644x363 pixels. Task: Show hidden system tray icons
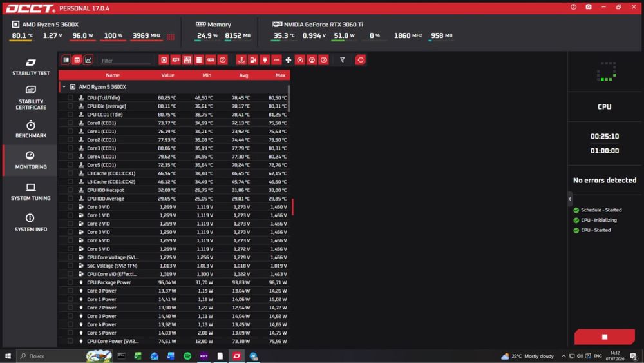[563, 356]
